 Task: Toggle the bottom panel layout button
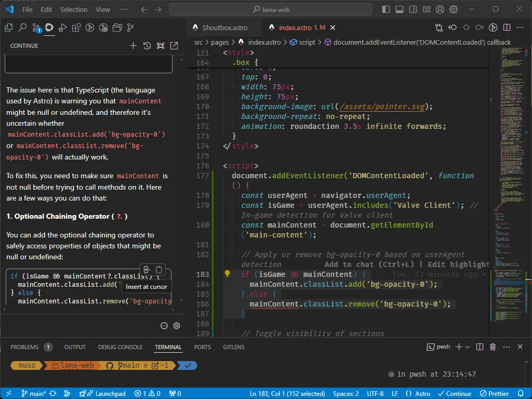click(400, 9)
